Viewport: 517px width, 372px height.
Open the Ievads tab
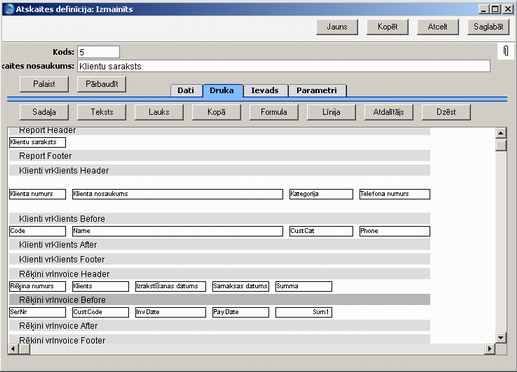click(x=265, y=91)
